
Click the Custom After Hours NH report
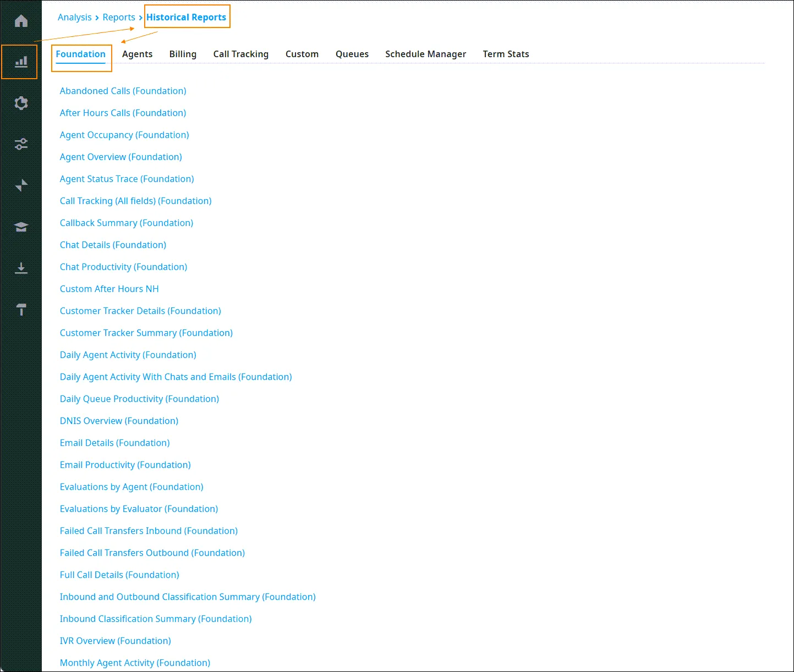(x=109, y=289)
